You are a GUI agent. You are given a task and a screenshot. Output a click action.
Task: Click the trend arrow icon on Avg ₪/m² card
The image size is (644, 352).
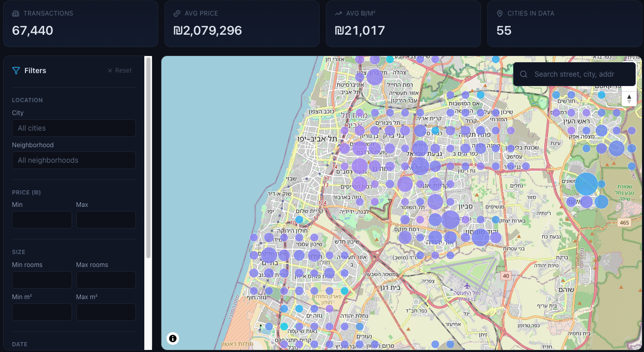338,13
